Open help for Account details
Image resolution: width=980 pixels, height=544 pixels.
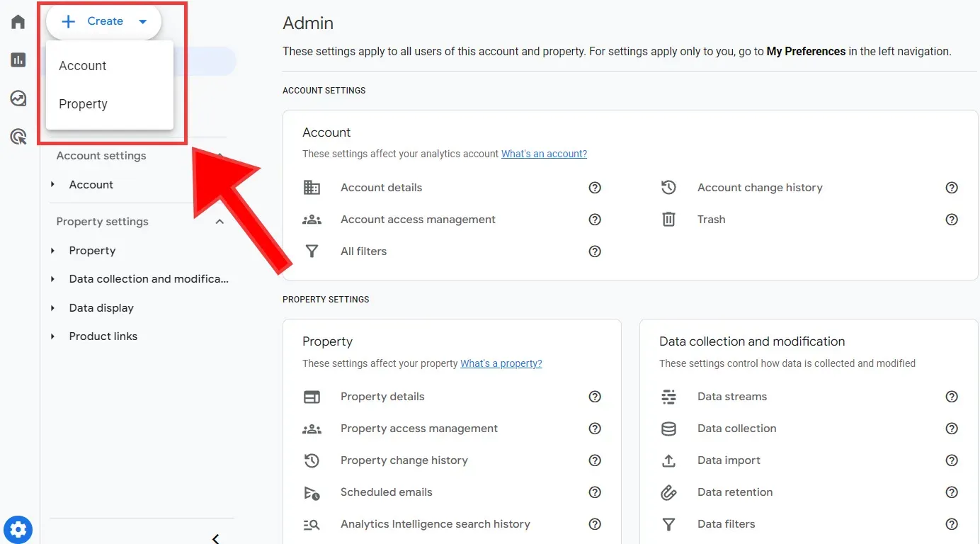595,188
